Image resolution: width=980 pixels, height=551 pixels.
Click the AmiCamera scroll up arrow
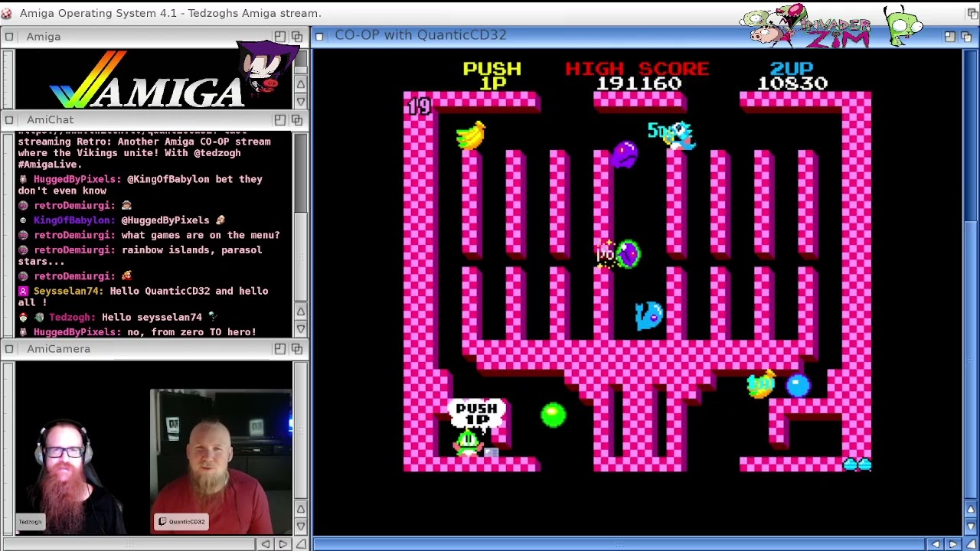pyautogui.click(x=301, y=510)
